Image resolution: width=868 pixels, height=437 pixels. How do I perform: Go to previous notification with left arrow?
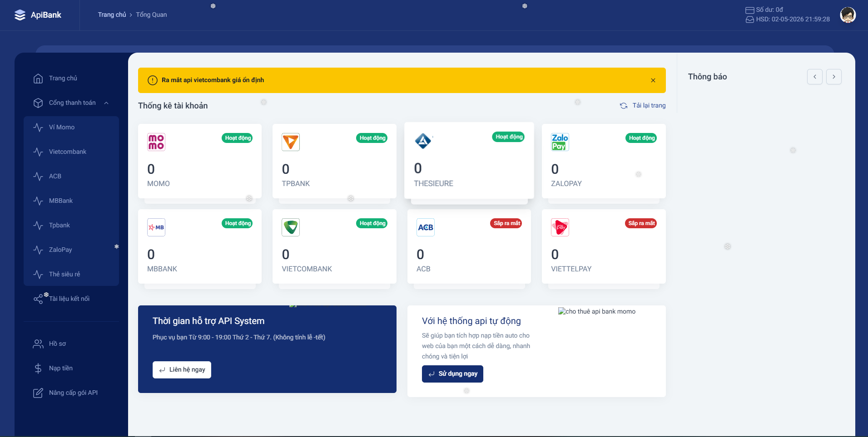(x=815, y=77)
